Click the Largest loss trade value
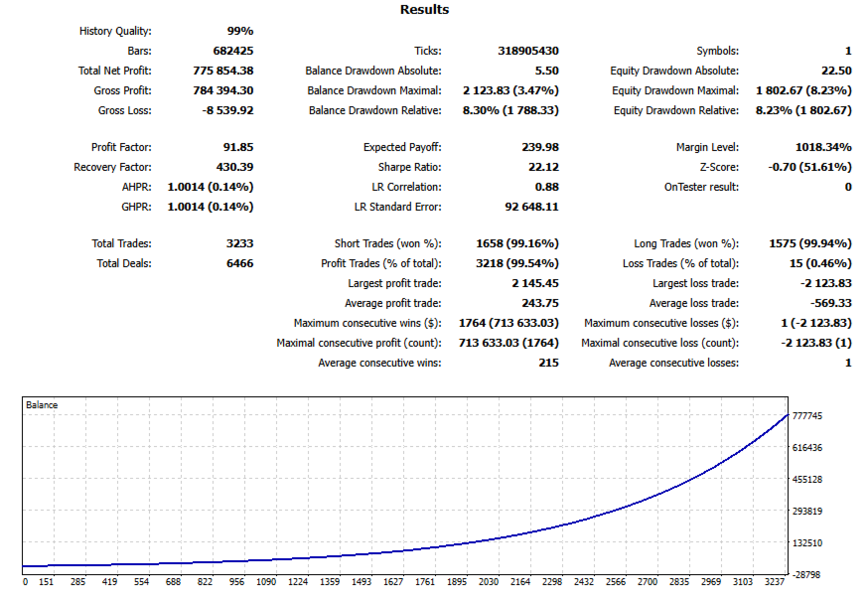868x600 pixels. point(826,283)
